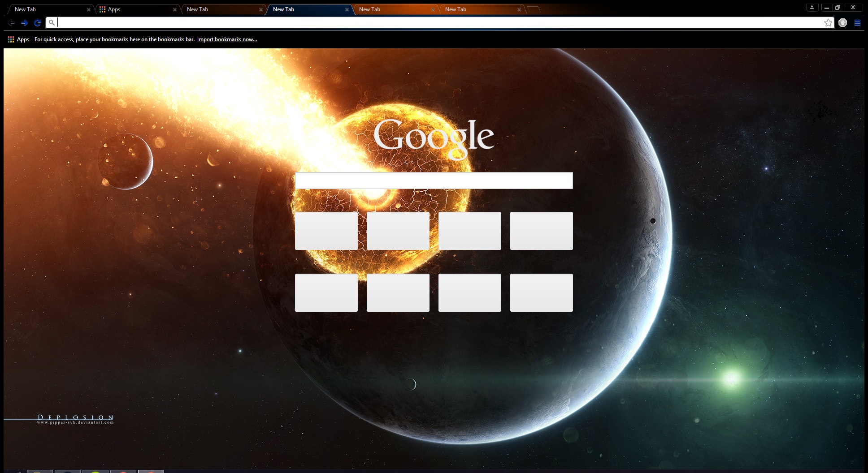This screenshot has height=473, width=868.
Task: Close the rightmost New Tab
Action: click(519, 9)
